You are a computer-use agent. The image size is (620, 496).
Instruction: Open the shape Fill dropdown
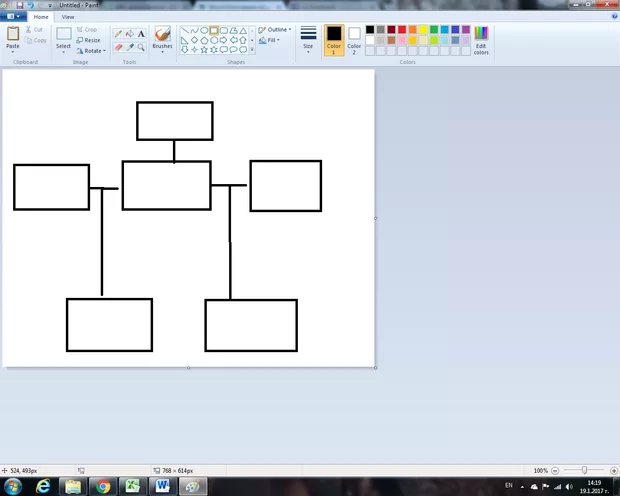click(x=270, y=41)
